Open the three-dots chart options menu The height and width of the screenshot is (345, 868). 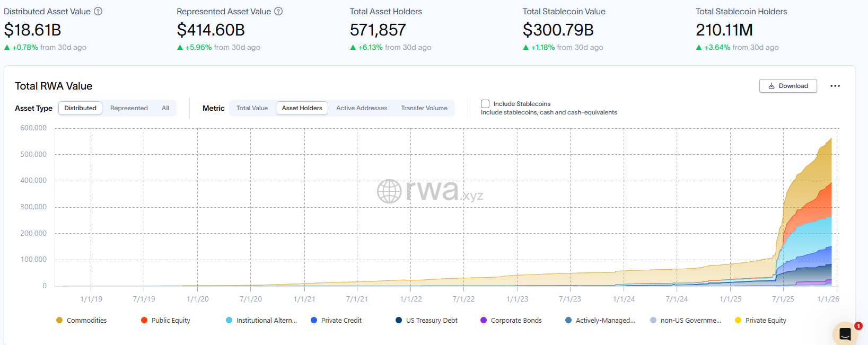click(x=835, y=86)
